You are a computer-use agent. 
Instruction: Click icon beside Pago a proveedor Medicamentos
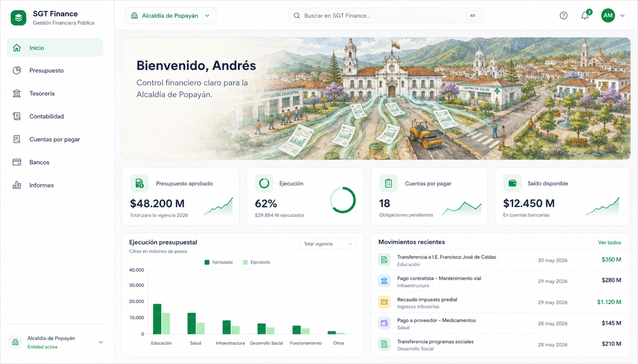click(x=384, y=323)
